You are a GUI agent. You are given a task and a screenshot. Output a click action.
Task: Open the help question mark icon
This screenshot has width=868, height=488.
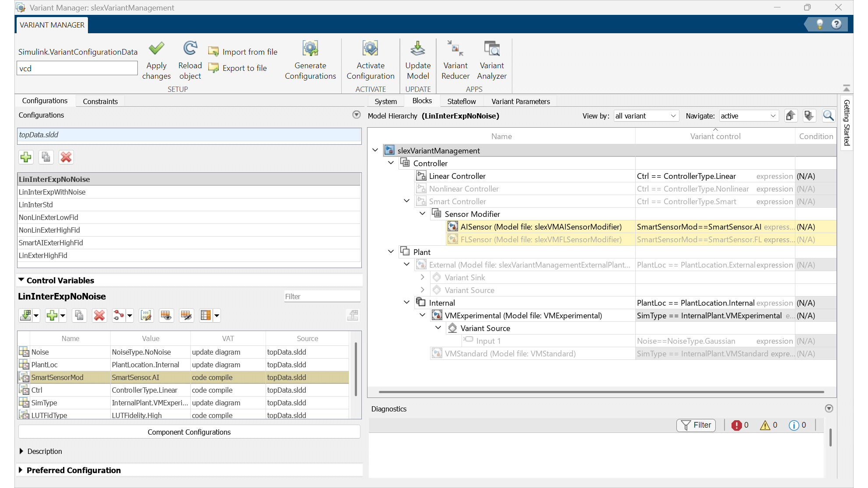(836, 24)
